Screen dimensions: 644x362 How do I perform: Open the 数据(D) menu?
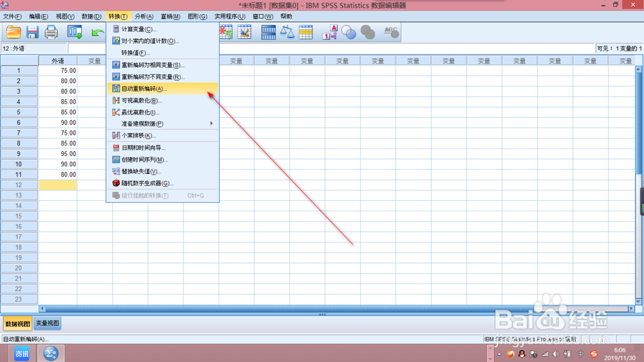(x=91, y=17)
